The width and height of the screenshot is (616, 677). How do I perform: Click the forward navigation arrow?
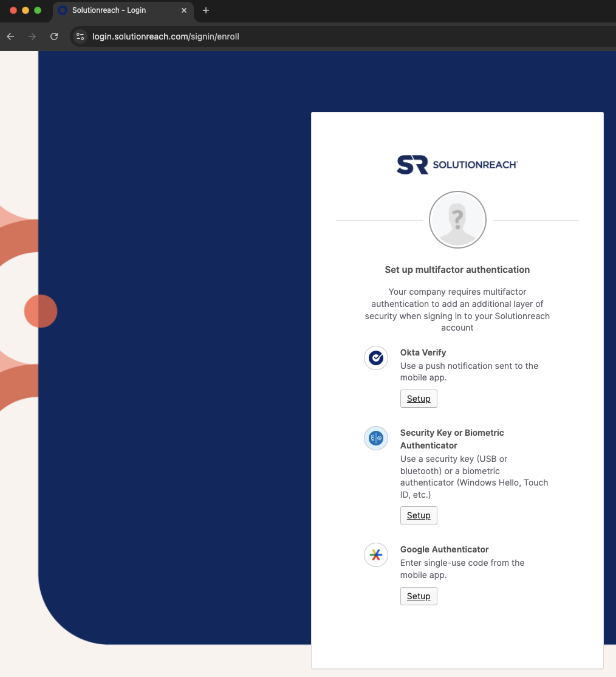click(32, 36)
